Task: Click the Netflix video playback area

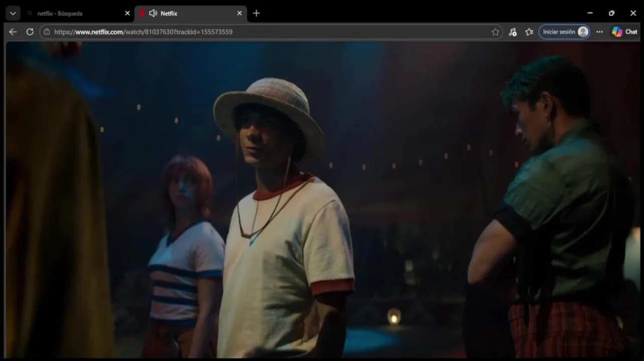Action: tap(323, 200)
